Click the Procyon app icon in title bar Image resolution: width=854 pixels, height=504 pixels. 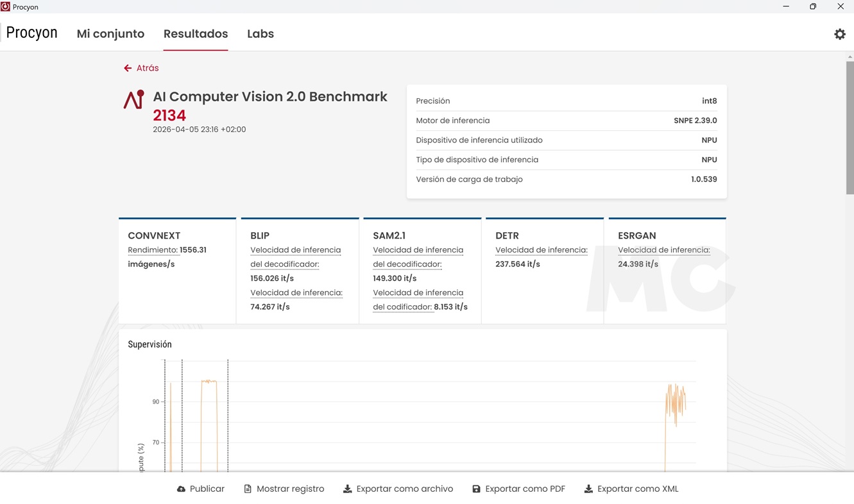pyautogui.click(x=6, y=7)
